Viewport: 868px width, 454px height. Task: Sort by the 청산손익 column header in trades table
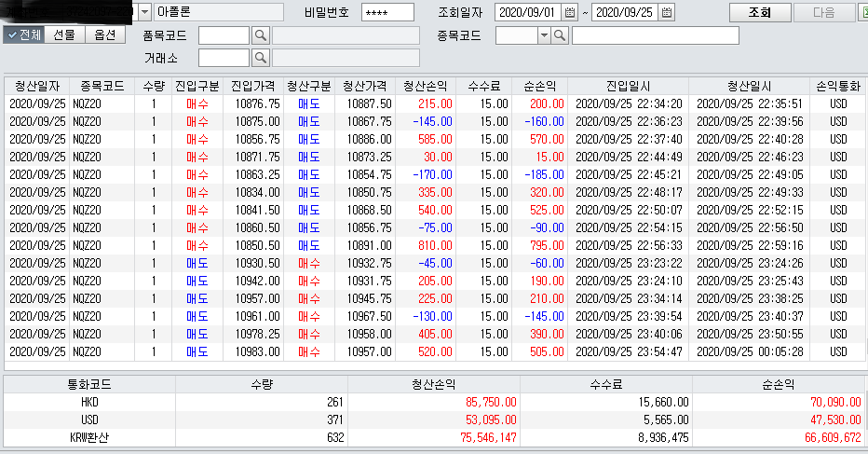[x=425, y=86]
